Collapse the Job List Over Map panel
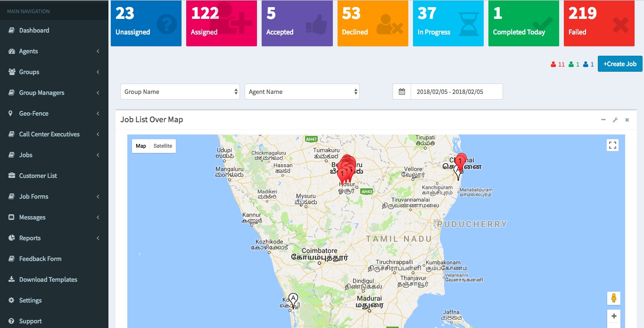644x328 pixels. (x=603, y=120)
